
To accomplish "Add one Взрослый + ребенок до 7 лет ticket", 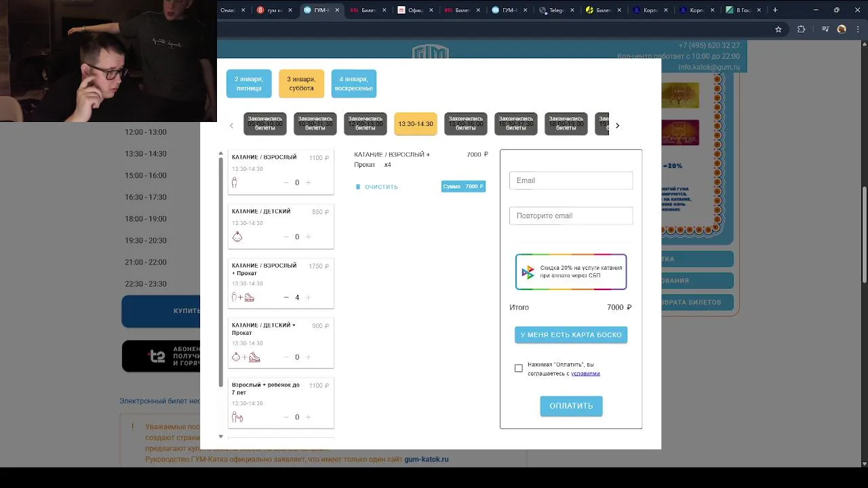I will (x=309, y=418).
